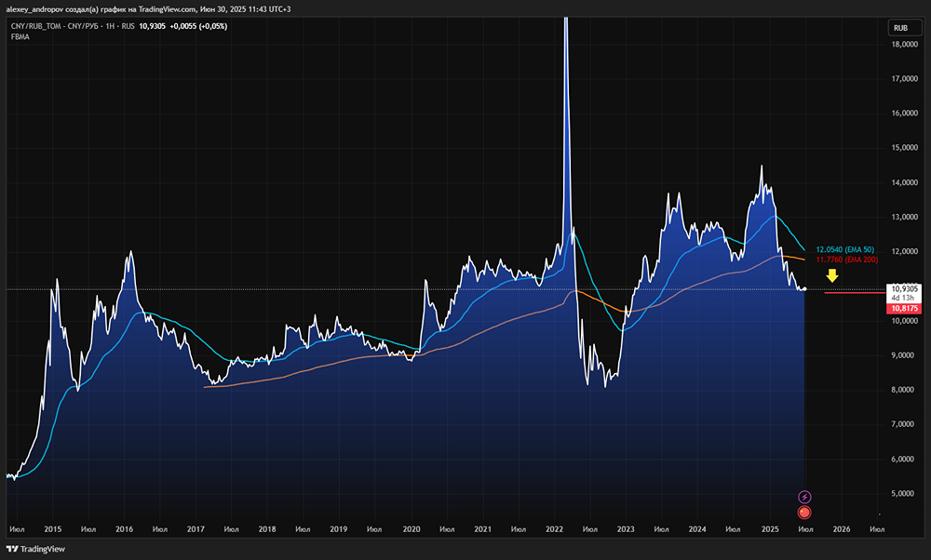
Task: Click the FBMA indicator label
Action: pos(20,36)
